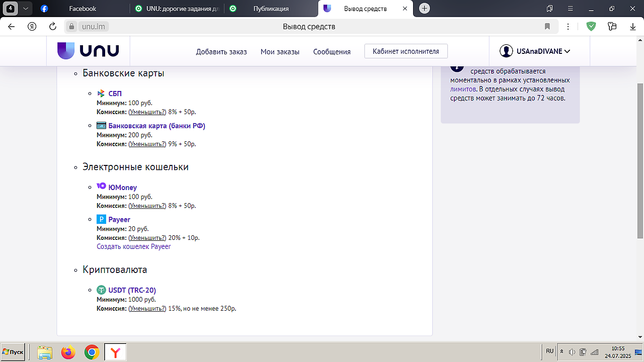The image size is (644, 362).
Task: Open the СБП withdrawal link
Action: 115,94
